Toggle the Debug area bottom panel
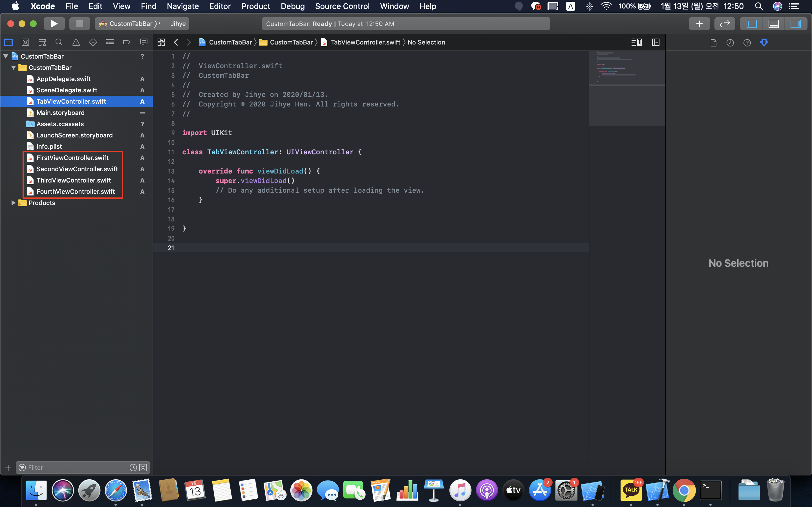Viewport: 812px width, 507px height. (773, 24)
